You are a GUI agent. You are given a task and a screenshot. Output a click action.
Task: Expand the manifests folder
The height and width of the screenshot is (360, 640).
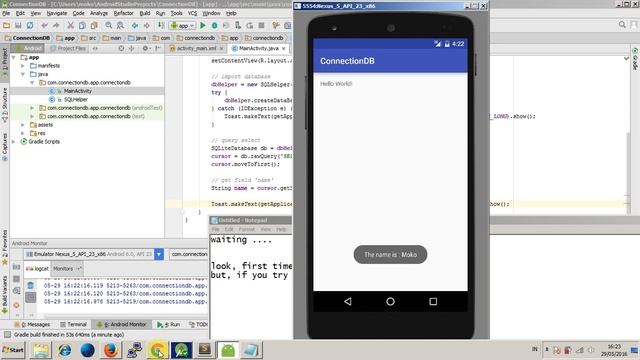pyautogui.click(x=23, y=66)
